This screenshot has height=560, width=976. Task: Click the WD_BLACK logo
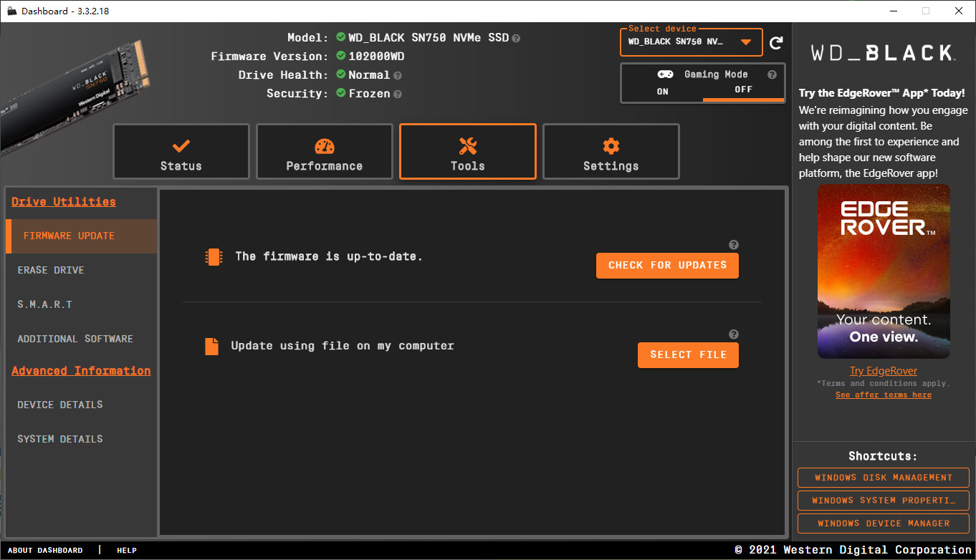[883, 53]
